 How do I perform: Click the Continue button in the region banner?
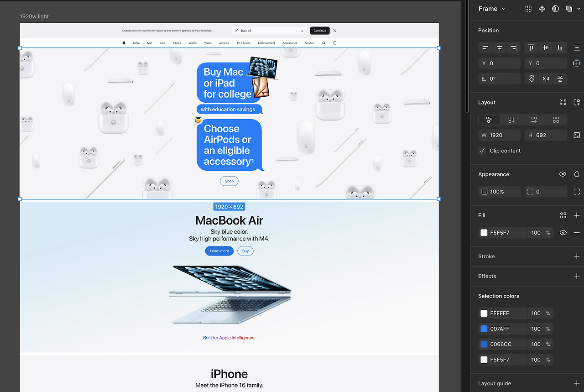click(x=320, y=31)
